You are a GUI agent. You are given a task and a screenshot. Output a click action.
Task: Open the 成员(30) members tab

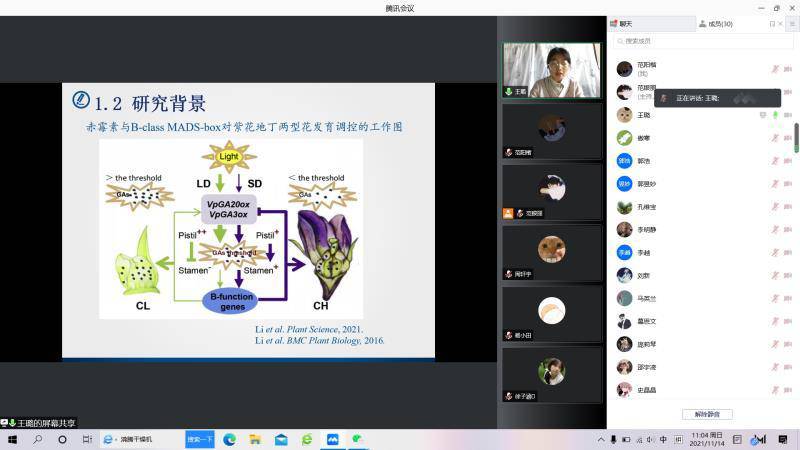tap(716, 24)
